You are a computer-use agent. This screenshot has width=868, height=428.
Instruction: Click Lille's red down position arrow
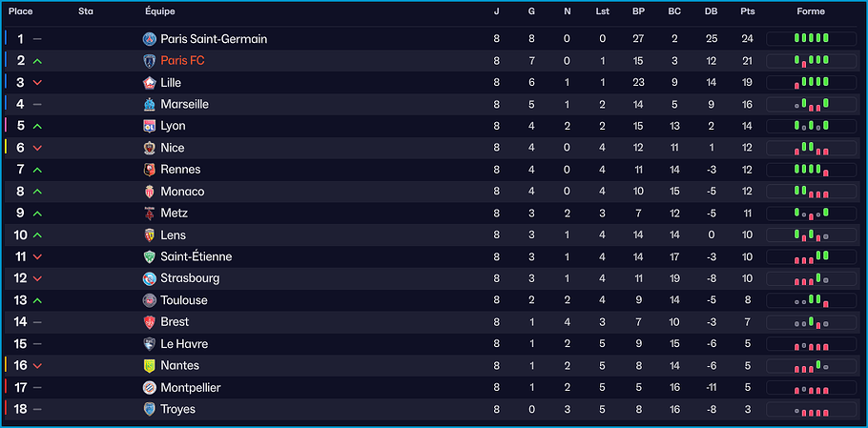(x=37, y=83)
